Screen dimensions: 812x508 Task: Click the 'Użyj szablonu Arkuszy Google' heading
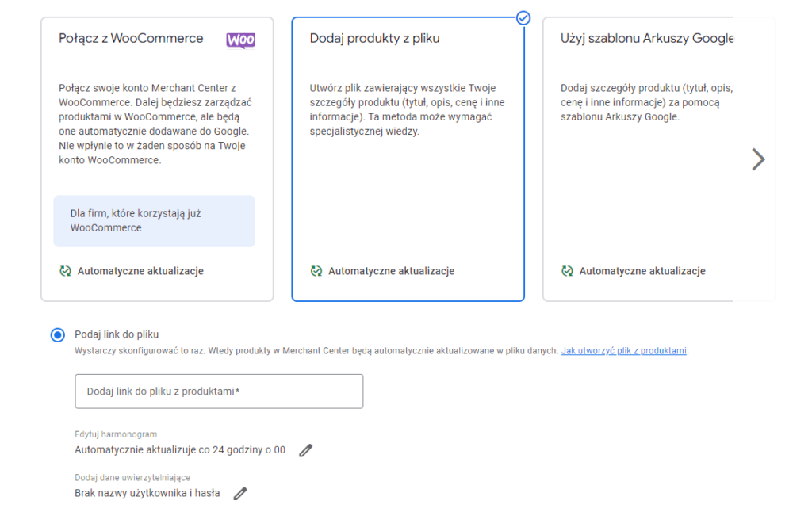(x=647, y=38)
